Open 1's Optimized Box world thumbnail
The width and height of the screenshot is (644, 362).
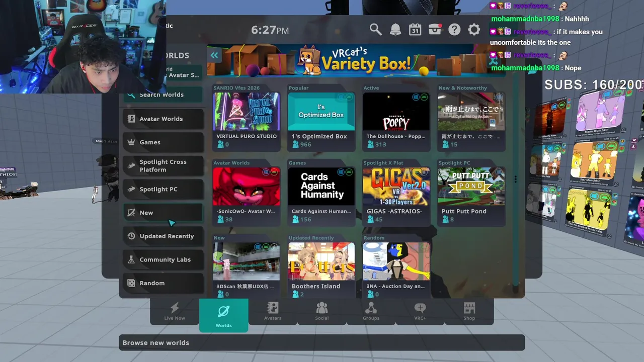click(321, 111)
